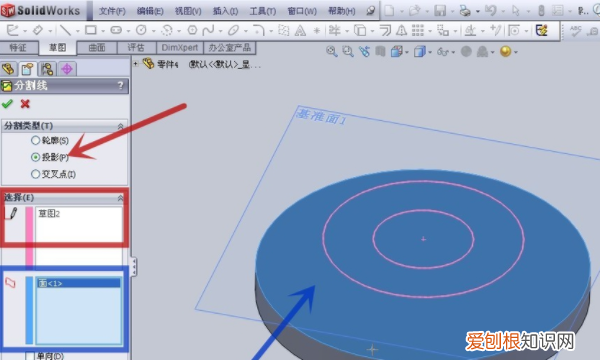Open the Line tool dropdown arrow
This screenshot has width=600, height=360.
[x=77, y=31]
